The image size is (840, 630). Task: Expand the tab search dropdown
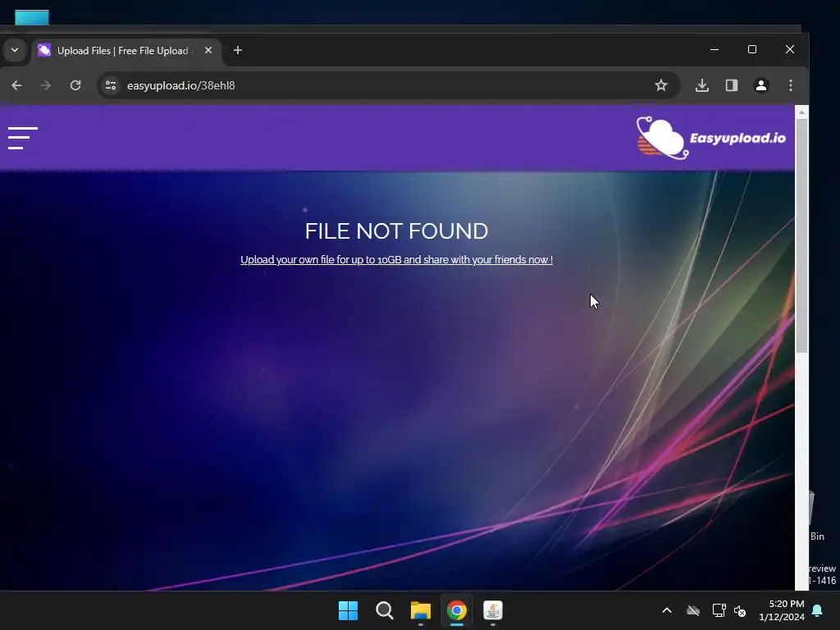tap(15, 50)
